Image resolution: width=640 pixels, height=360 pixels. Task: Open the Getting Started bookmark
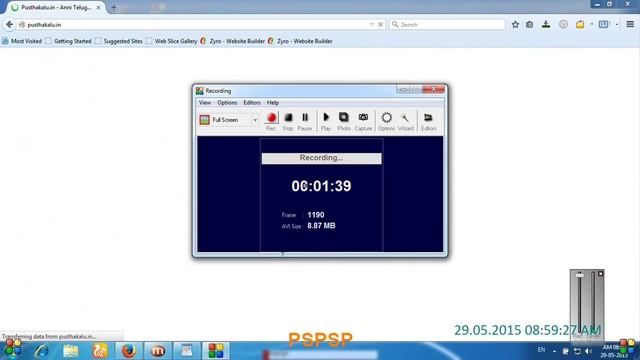coord(69,41)
